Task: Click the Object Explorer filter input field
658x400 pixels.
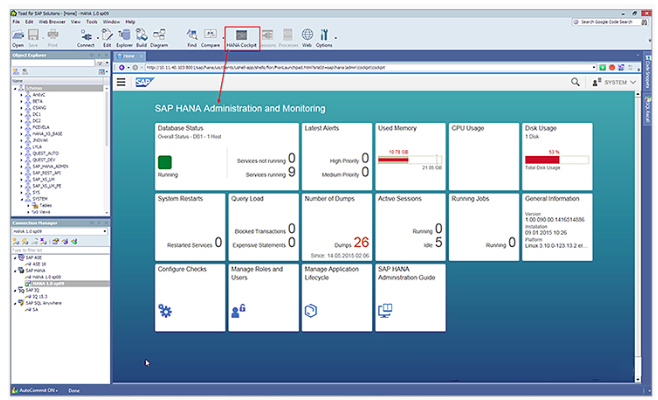Action: tap(53, 63)
